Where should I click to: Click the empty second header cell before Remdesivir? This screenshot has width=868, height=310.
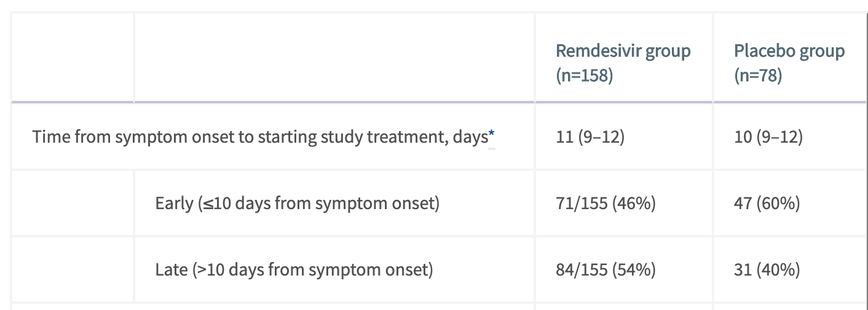coord(334,57)
